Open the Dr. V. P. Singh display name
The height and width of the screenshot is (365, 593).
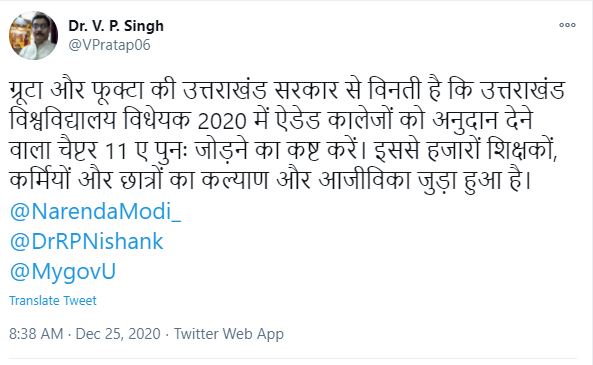click(116, 26)
